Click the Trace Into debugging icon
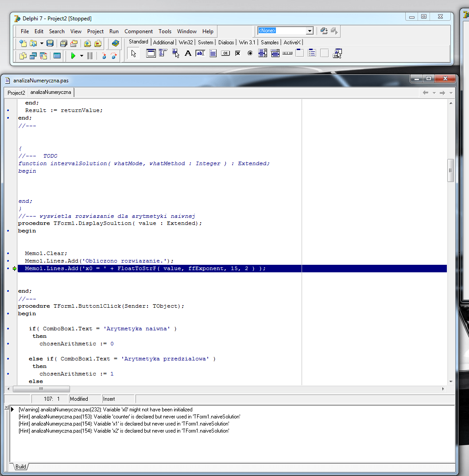 click(x=104, y=56)
